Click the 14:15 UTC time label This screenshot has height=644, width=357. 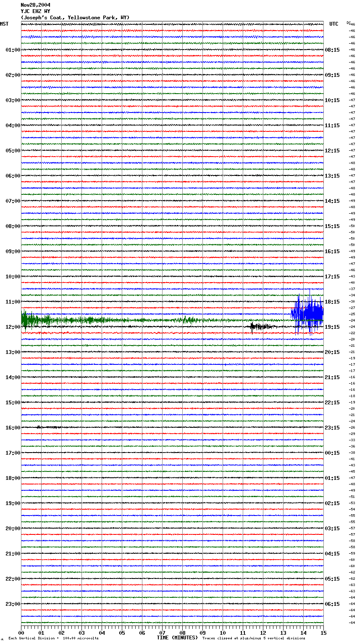pos(332,201)
